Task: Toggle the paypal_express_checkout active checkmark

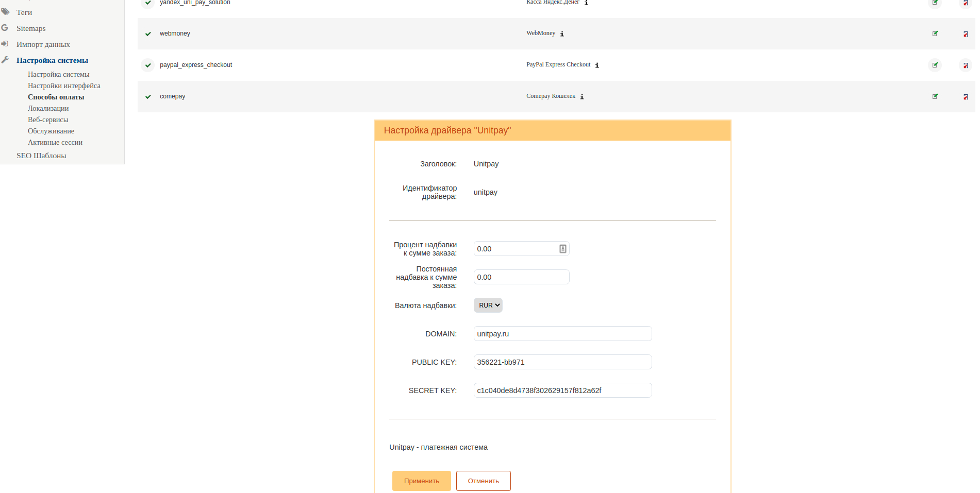Action: [x=148, y=65]
